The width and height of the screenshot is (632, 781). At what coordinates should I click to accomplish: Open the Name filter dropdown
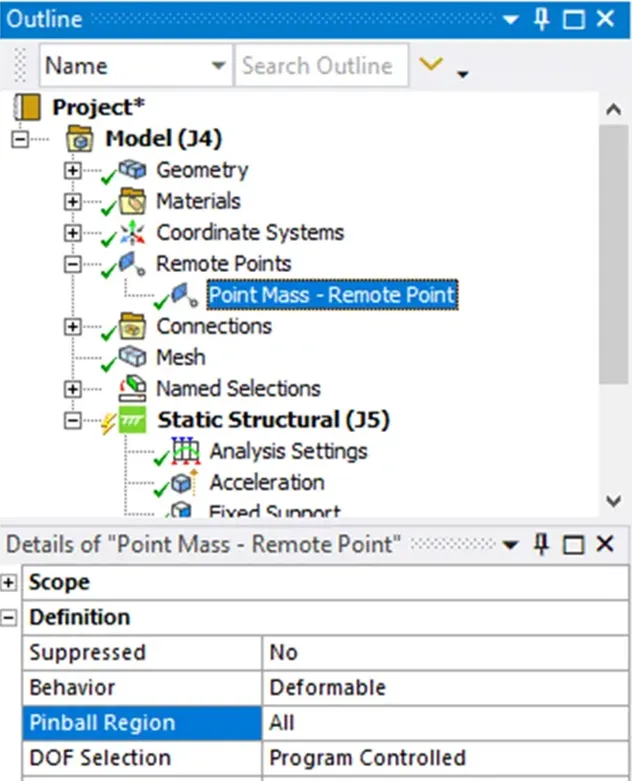(x=218, y=65)
